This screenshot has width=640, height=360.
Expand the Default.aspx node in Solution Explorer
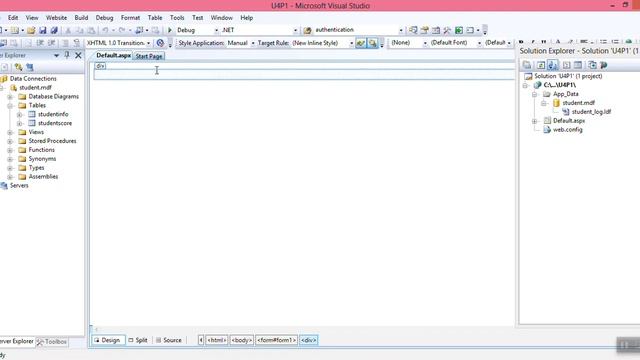535,121
